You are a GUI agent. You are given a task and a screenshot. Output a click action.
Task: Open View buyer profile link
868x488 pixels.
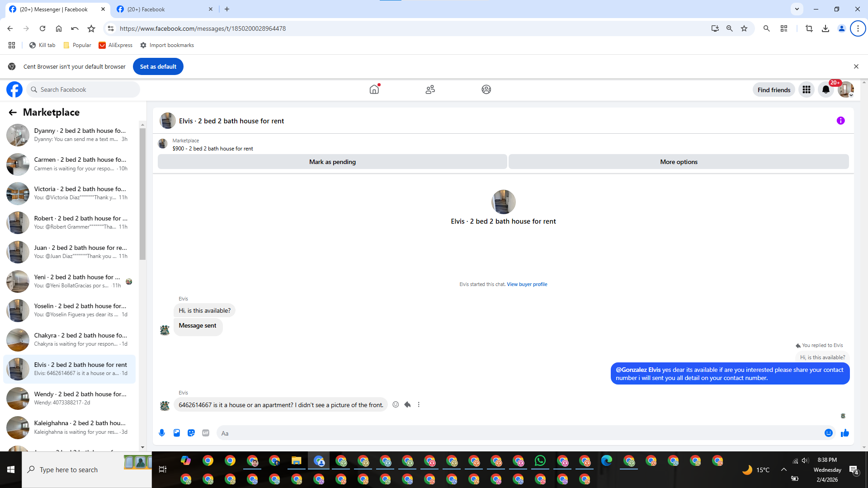[527, 284]
